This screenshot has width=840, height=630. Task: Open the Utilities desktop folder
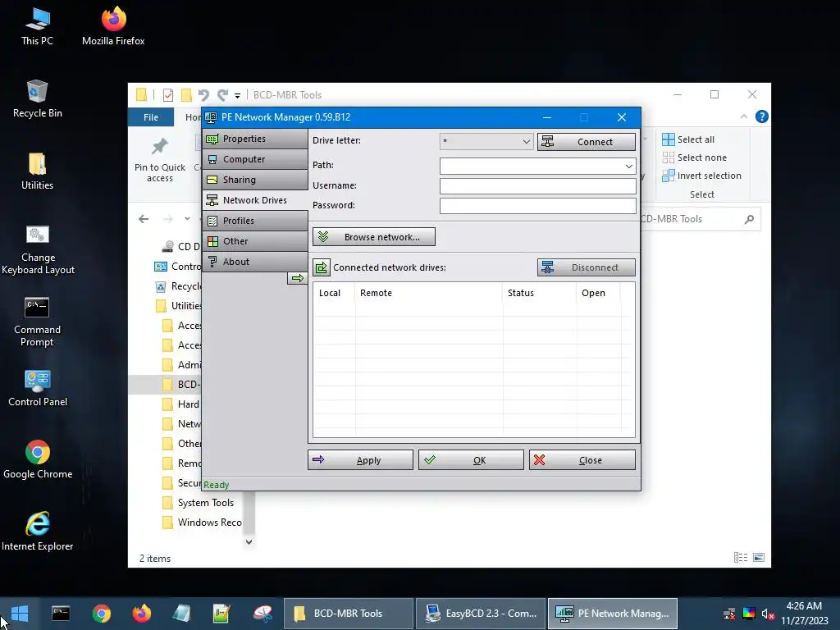coord(38,171)
